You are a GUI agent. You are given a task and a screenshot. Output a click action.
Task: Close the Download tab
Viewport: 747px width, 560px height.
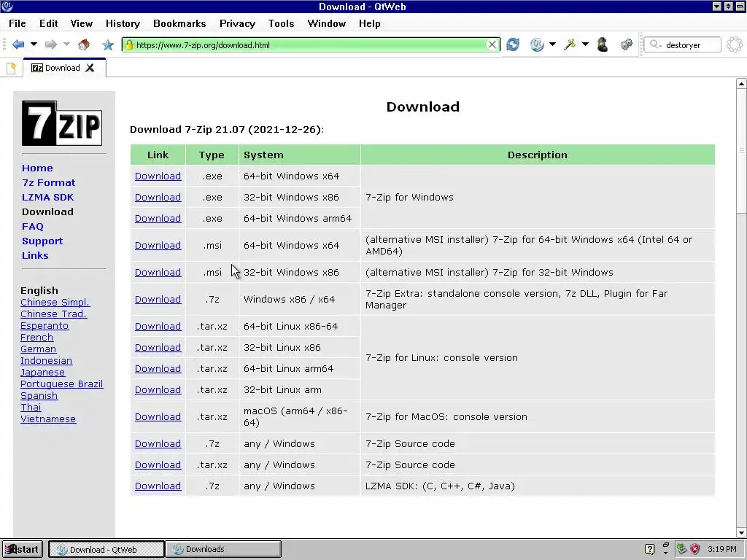(90, 68)
